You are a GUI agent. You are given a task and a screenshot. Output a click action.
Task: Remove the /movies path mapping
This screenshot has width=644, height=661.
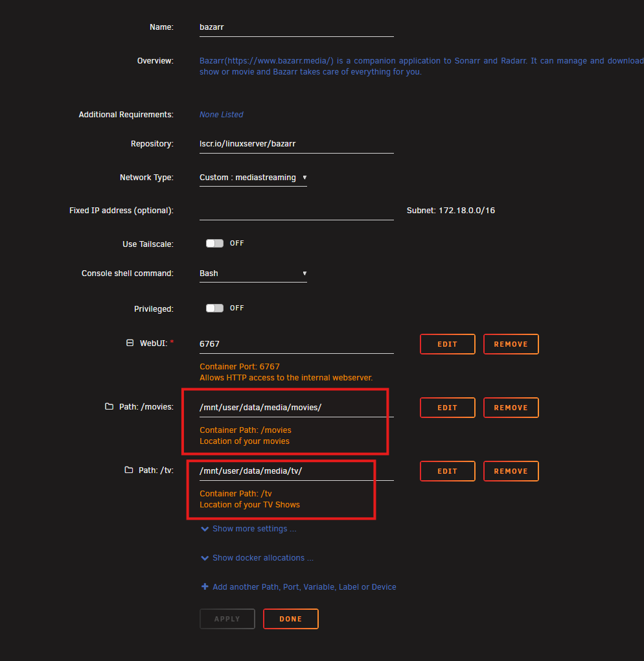(x=511, y=408)
